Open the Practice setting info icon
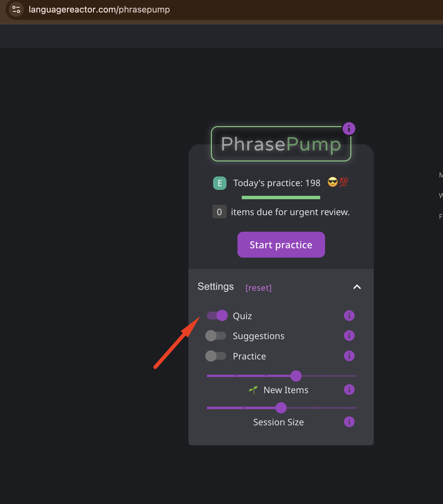The width and height of the screenshot is (443, 504). [x=349, y=356]
